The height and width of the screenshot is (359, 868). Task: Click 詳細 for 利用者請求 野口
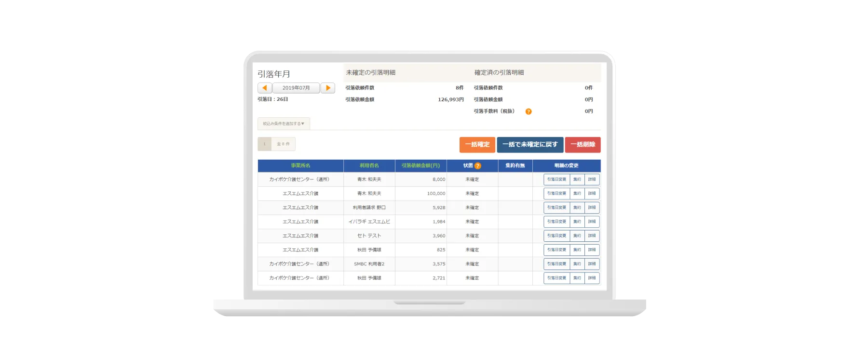point(592,207)
